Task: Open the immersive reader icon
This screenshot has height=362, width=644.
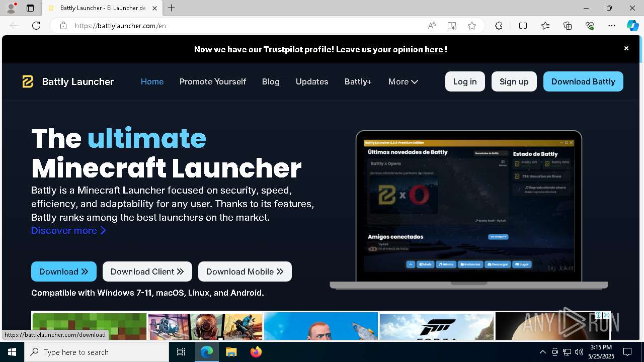Action: (x=452, y=26)
